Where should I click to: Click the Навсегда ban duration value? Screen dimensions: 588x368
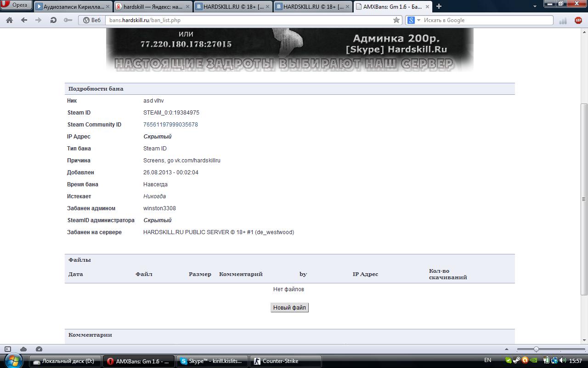[155, 184]
